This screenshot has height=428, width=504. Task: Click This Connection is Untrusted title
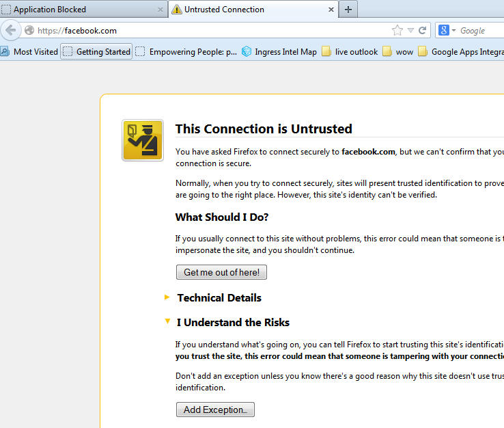pos(264,129)
